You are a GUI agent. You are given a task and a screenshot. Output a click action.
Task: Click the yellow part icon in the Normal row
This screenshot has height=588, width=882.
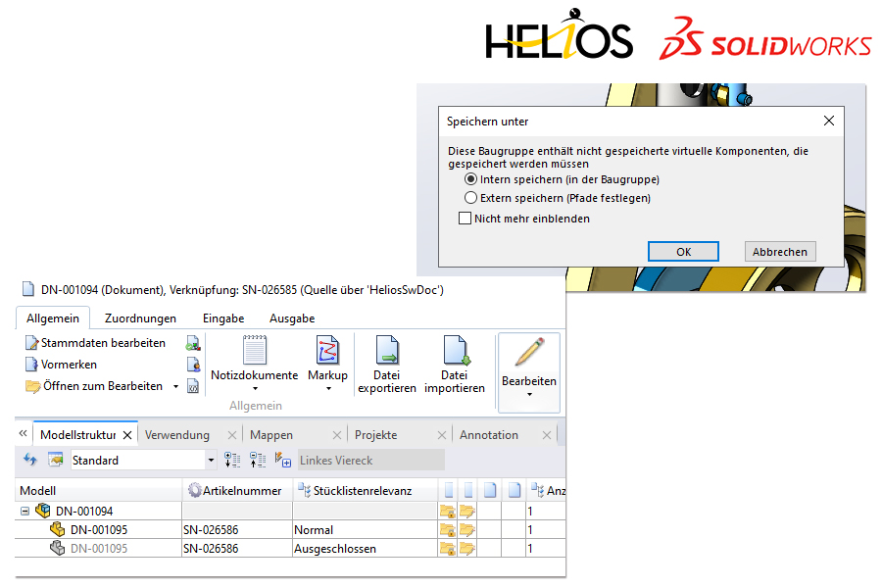coord(58,529)
